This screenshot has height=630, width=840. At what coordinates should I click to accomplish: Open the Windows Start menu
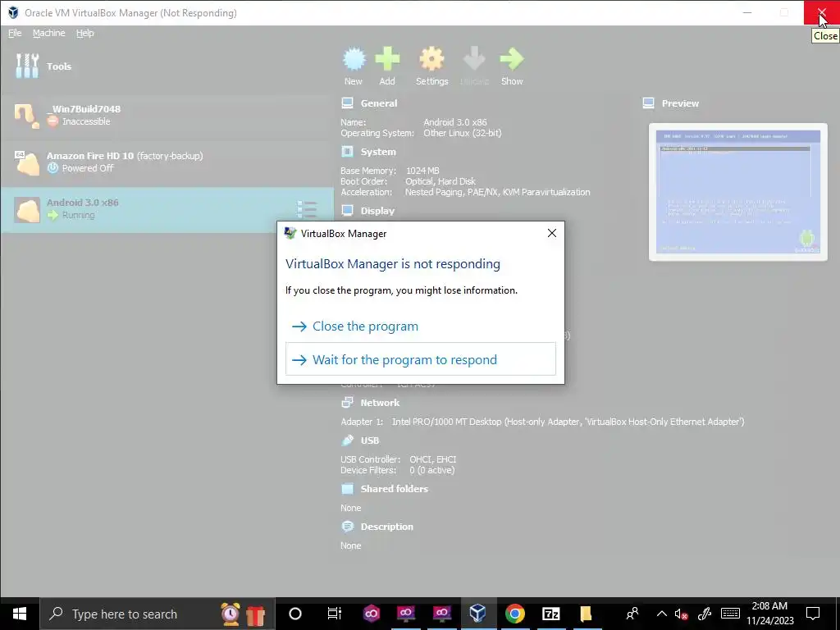click(x=20, y=614)
